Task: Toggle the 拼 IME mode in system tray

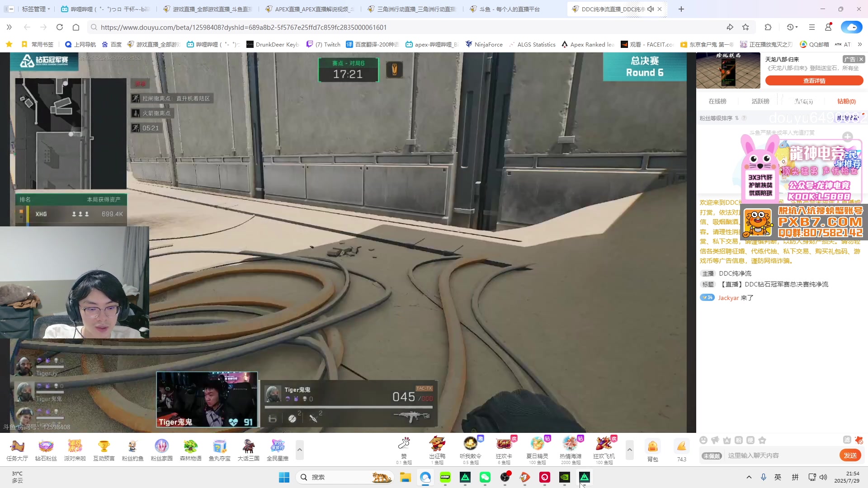Action: coord(795,477)
